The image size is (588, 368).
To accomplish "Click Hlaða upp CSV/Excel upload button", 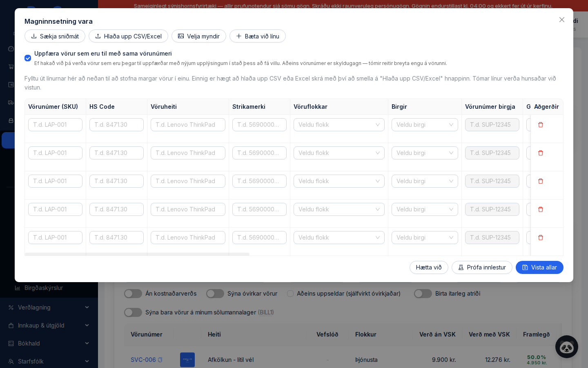I will [x=128, y=36].
